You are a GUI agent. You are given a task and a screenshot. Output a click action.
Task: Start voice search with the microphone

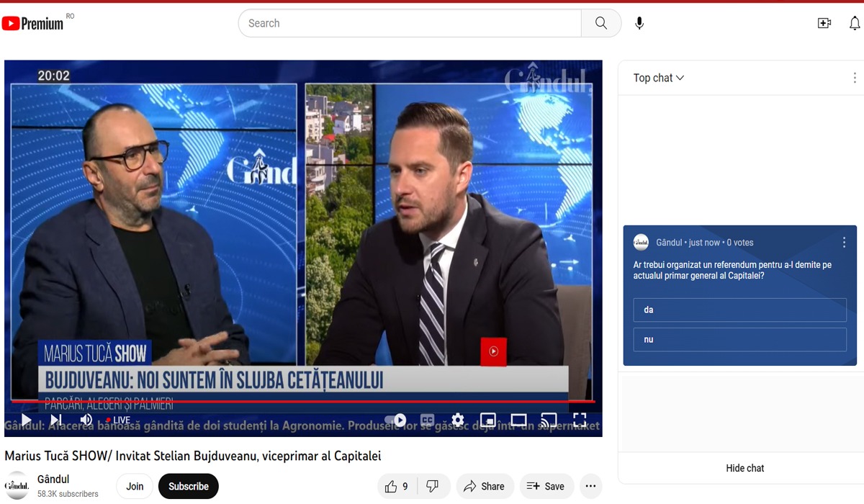click(639, 23)
